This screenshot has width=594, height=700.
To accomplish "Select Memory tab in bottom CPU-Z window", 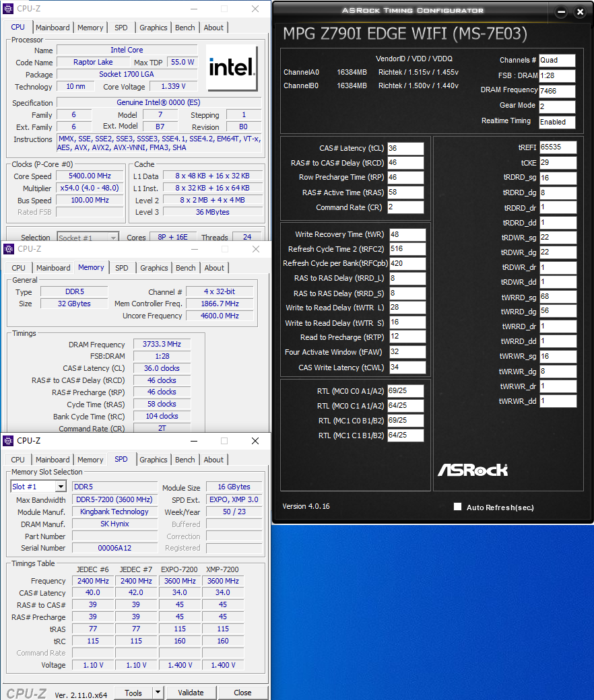I will 90,460.
